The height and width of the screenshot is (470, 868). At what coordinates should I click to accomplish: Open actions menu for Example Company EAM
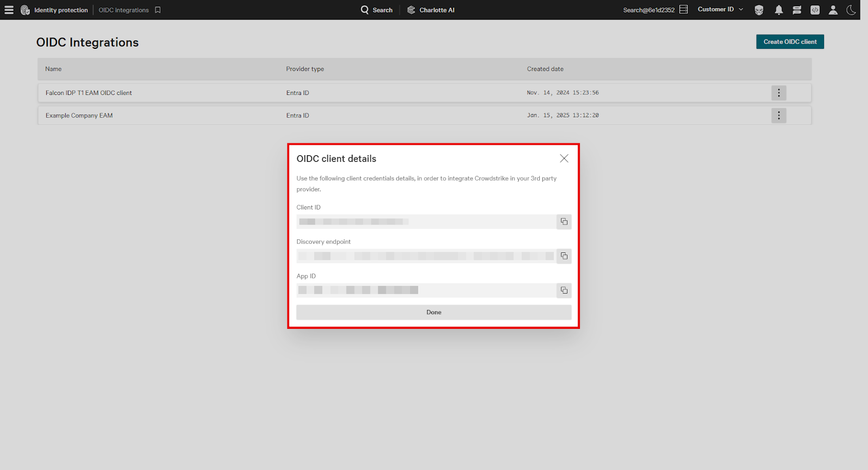[778, 116]
